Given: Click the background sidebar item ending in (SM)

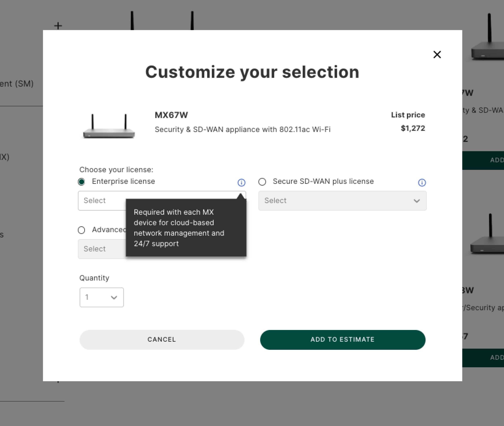Looking at the screenshot, I should tap(17, 84).
